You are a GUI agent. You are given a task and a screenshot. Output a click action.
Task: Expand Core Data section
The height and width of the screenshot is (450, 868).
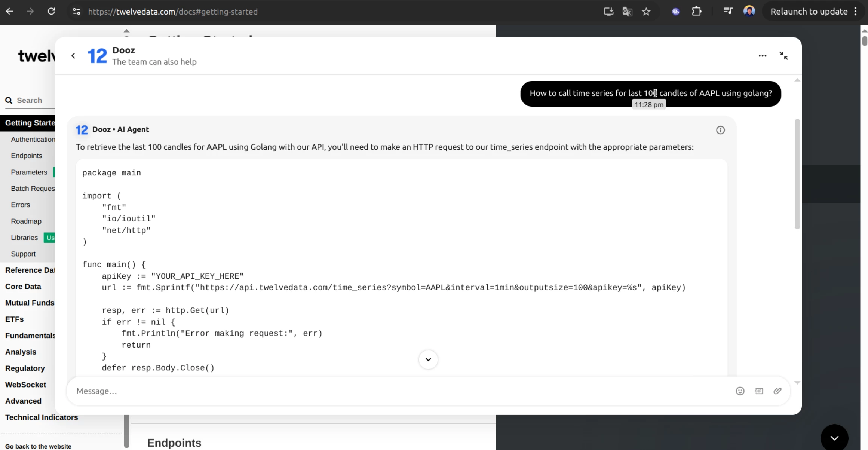click(23, 287)
